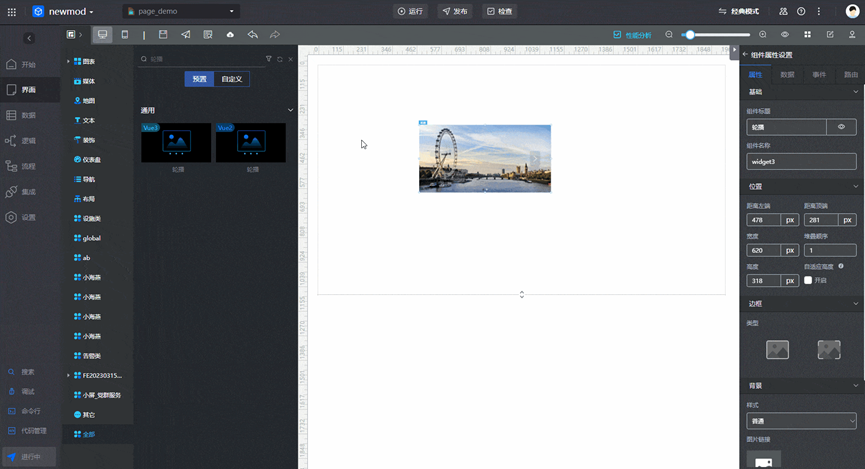This screenshot has width=865, height=469.
Task: Click the save disk icon
Action: (x=163, y=35)
